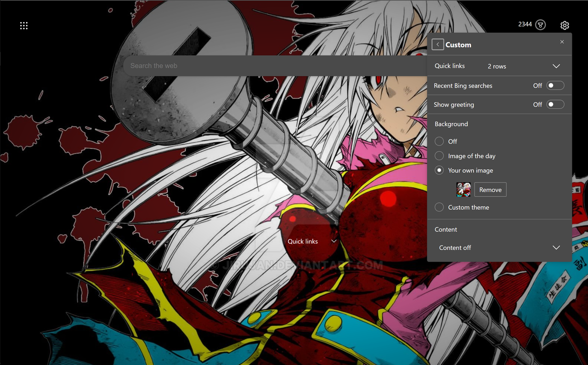Toggle Show greeting switch

[x=555, y=104]
